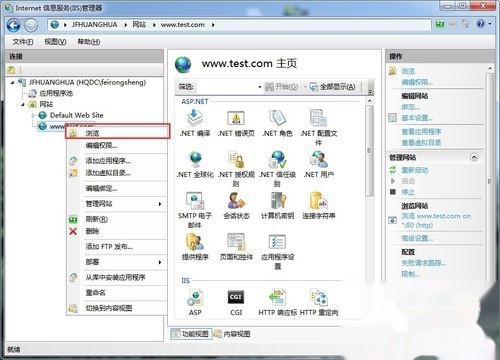Screen dimensions: 500x360
Task: Click 重新启动 in the actions pane
Action: [415, 170]
